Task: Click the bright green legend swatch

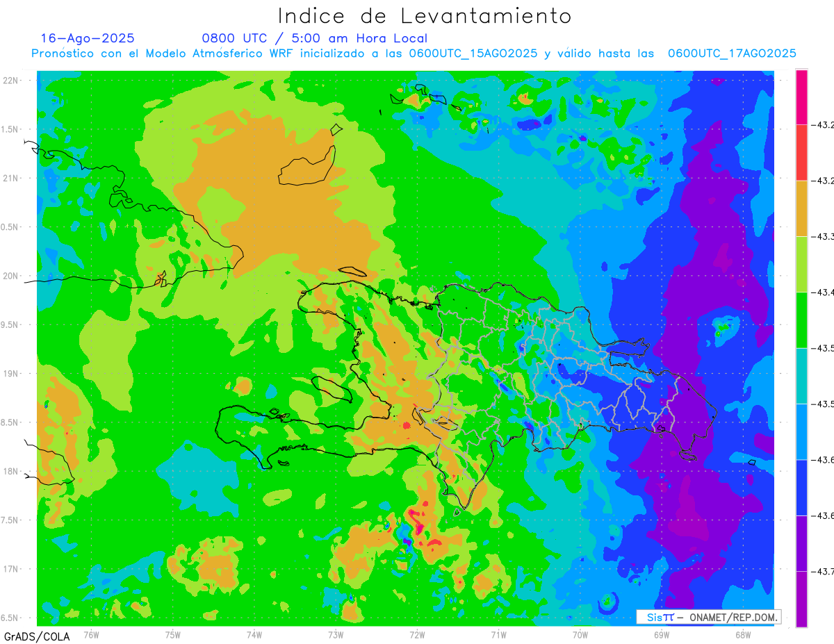Action: pyautogui.click(x=801, y=320)
